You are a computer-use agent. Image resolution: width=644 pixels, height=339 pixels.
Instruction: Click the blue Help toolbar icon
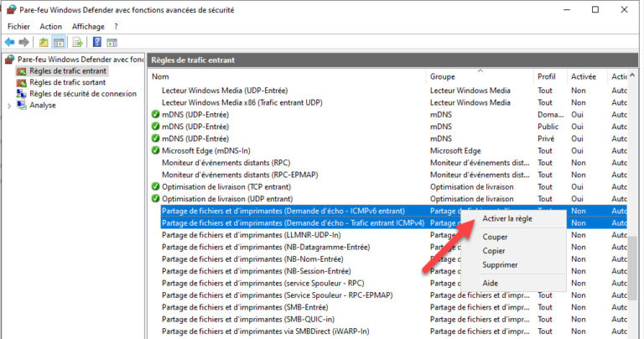pos(97,42)
